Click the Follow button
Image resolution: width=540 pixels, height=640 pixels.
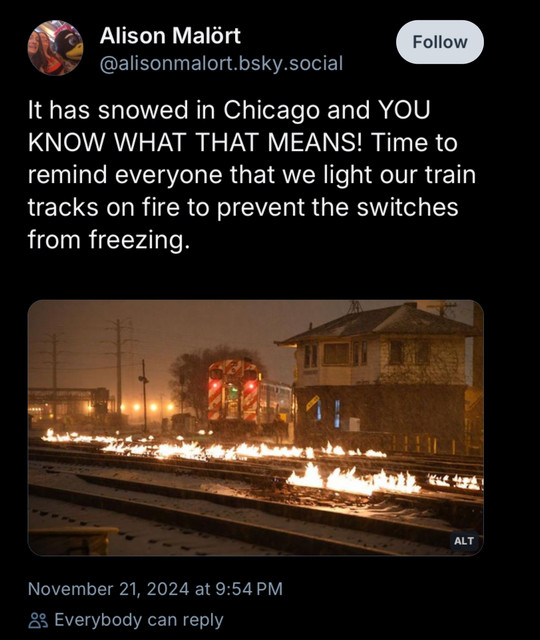440,42
